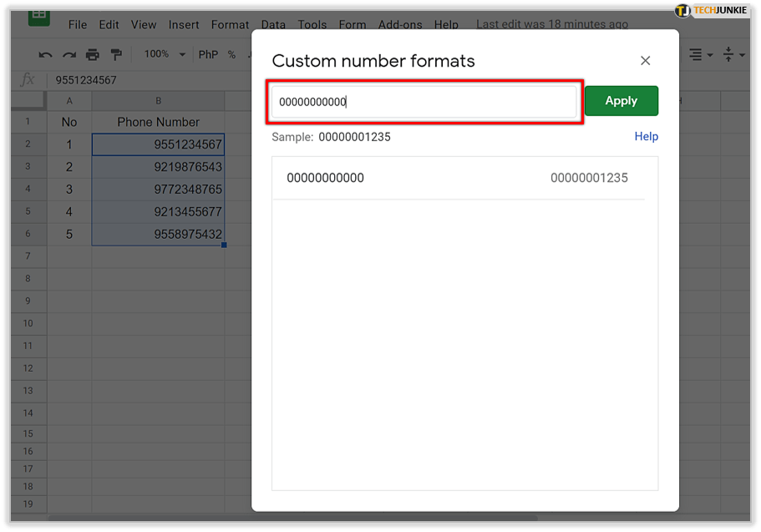Open the 'Last edit was 18 minutes ago' link
Viewport: 761px width, 532px height.
click(551, 24)
